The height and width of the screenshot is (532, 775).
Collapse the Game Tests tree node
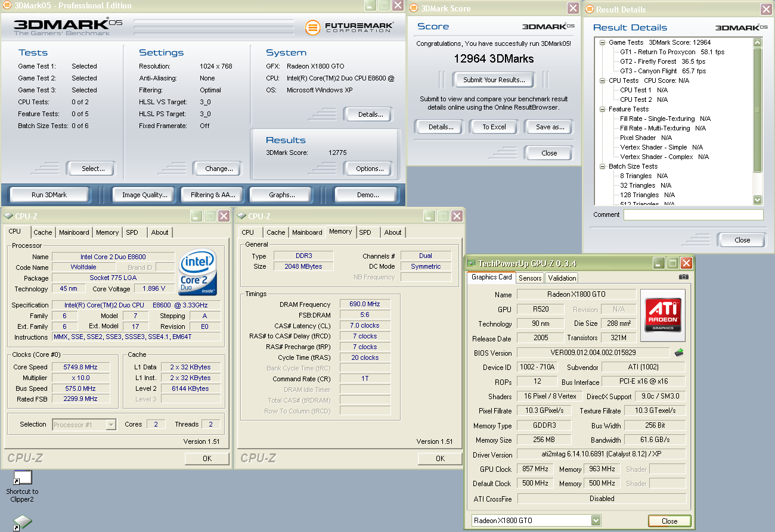(603, 43)
